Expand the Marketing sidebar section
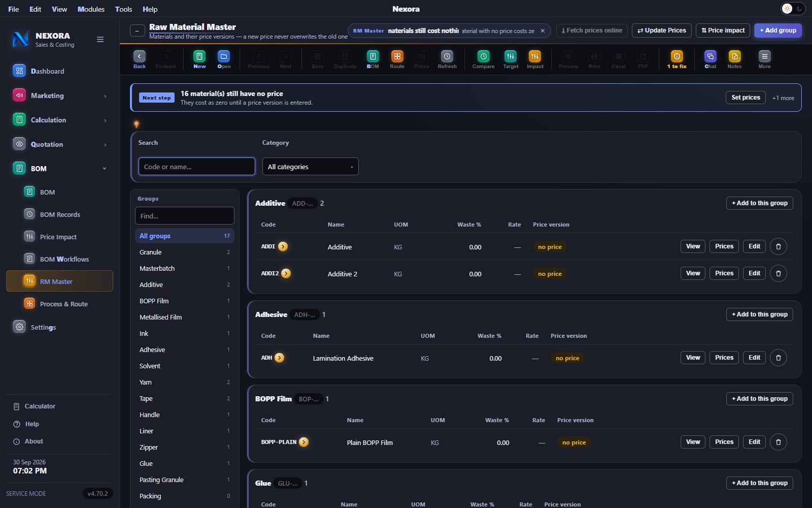Screen dimensions: 812x508 click(105, 96)
